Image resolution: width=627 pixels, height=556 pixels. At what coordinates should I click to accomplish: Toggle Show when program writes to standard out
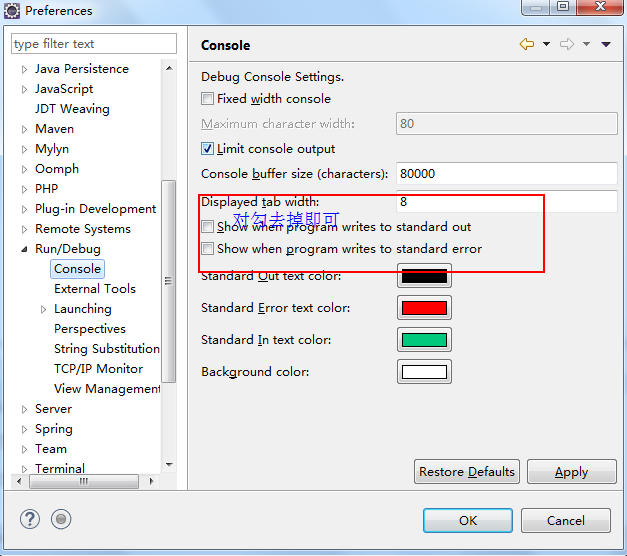click(207, 227)
